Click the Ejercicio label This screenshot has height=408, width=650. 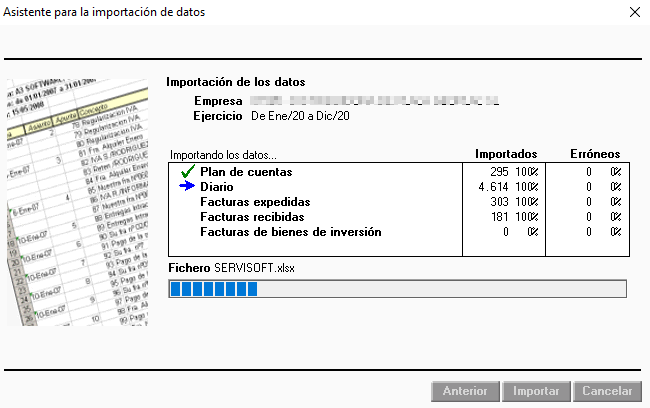218,116
